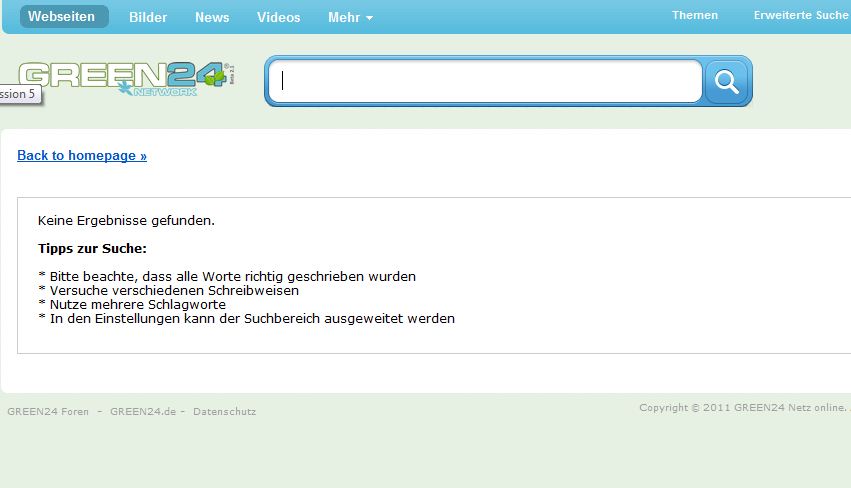The height and width of the screenshot is (488, 851).
Task: Open the Bilder search tab
Action: (x=148, y=17)
